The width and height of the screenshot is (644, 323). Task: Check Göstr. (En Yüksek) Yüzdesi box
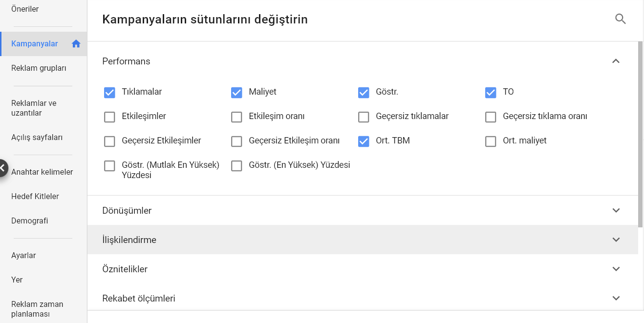click(x=236, y=165)
